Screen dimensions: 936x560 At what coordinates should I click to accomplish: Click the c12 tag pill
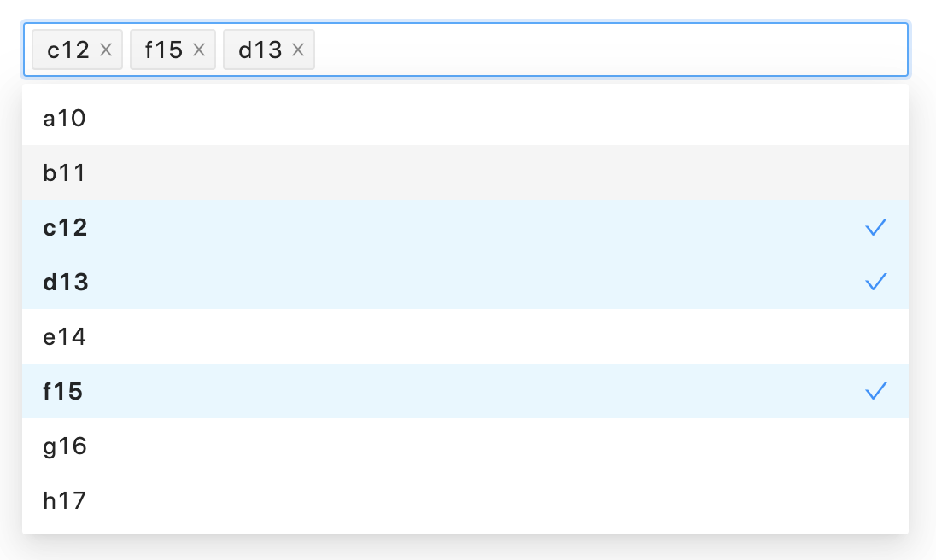tap(68, 50)
